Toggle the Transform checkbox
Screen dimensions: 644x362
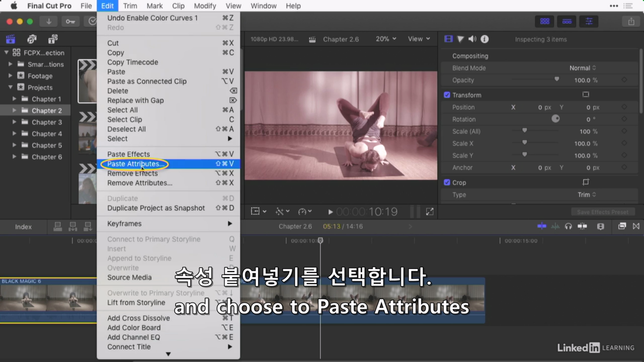(x=447, y=95)
